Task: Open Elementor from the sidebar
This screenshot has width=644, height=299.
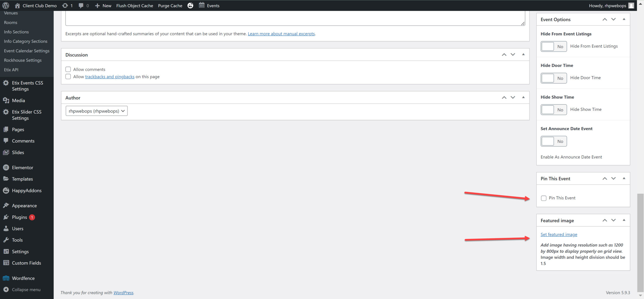Action: point(22,167)
